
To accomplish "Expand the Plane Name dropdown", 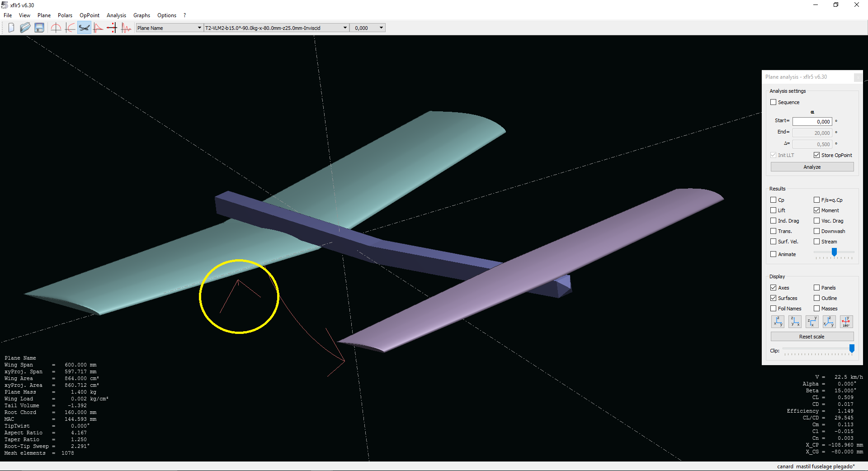I will [x=169, y=28].
